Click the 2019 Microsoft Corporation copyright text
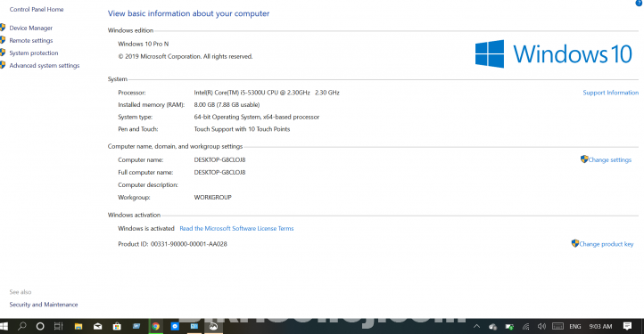The width and height of the screenshot is (644, 334). 186,57
